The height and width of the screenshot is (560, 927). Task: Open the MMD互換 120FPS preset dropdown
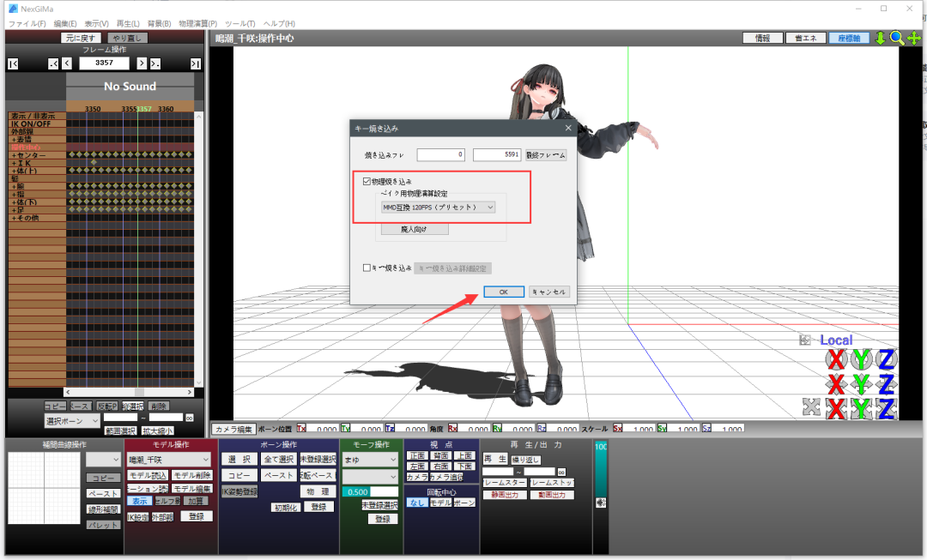tap(438, 208)
